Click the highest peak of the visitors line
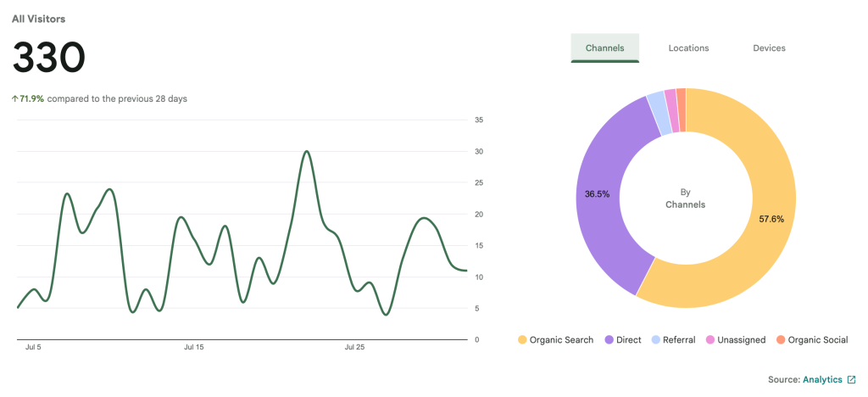Viewport: 868px width, 397px height. [306, 152]
